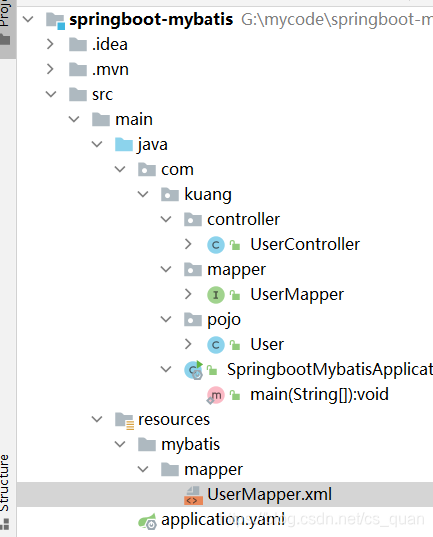Collapse the java source folder
Image resolution: width=433 pixels, height=537 pixels.
click(x=97, y=144)
